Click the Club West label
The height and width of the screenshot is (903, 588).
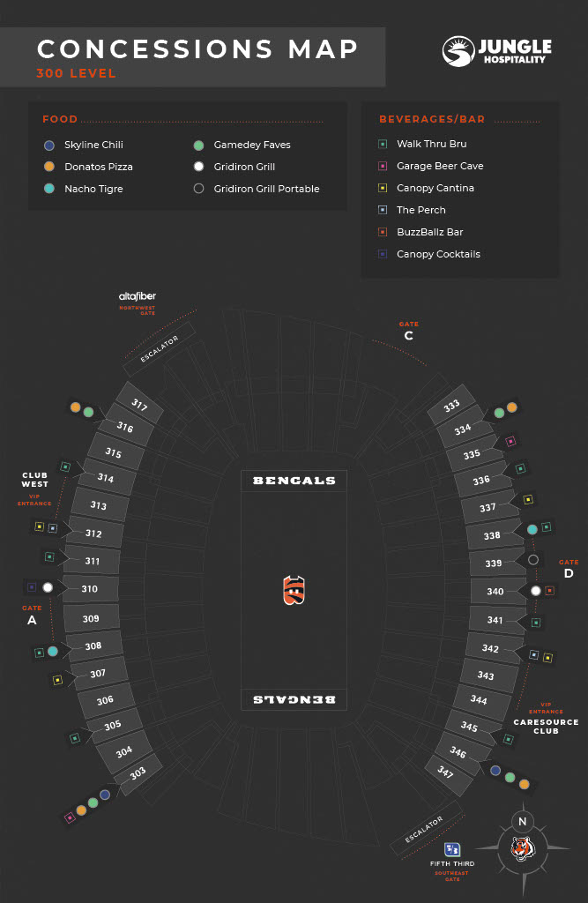(35, 480)
